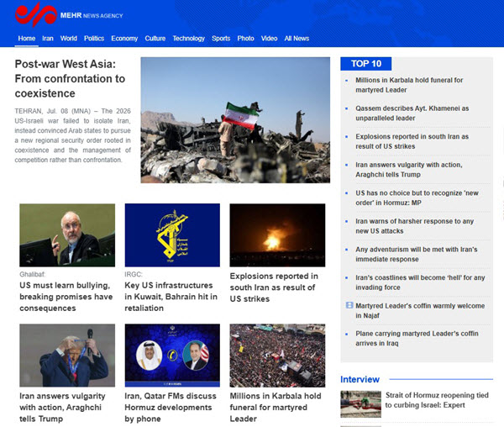
Task: Open the Technology section
Action: pos(189,39)
